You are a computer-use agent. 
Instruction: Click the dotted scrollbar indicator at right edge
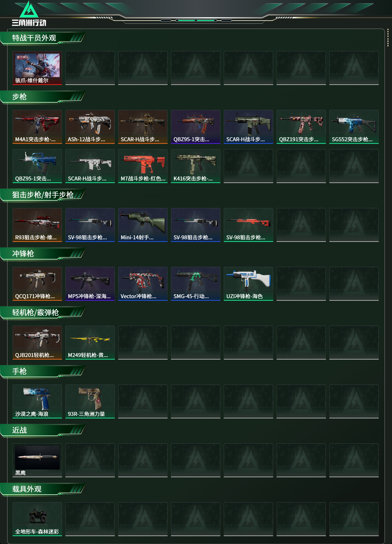[x=388, y=38]
